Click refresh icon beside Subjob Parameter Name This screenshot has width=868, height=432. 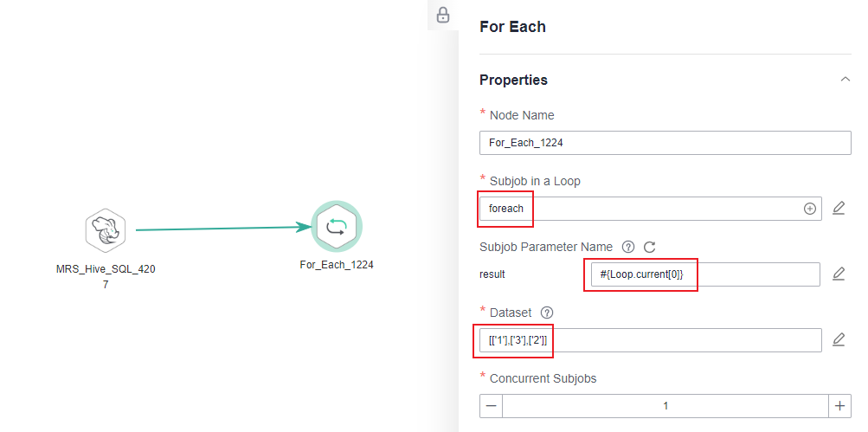coord(650,247)
